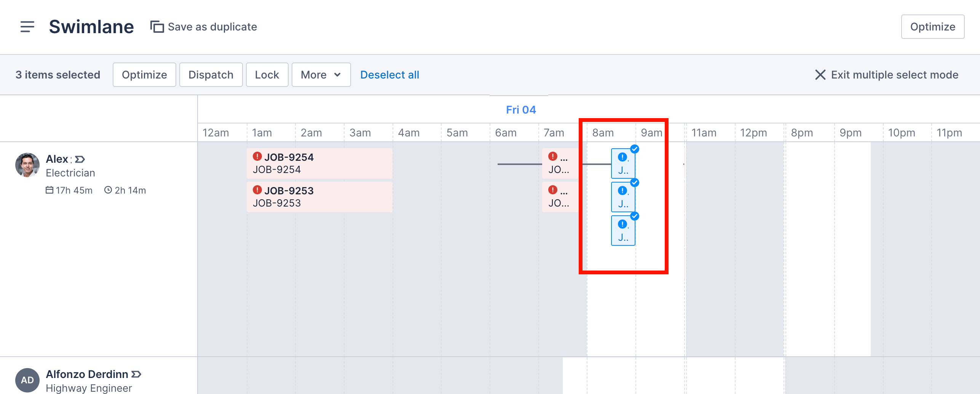Image resolution: width=980 pixels, height=394 pixels.
Task: Select the 8am column header
Action: pos(602,132)
